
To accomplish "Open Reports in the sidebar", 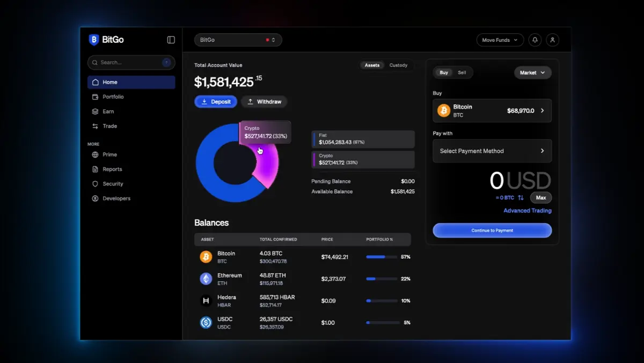I will point(131,169).
